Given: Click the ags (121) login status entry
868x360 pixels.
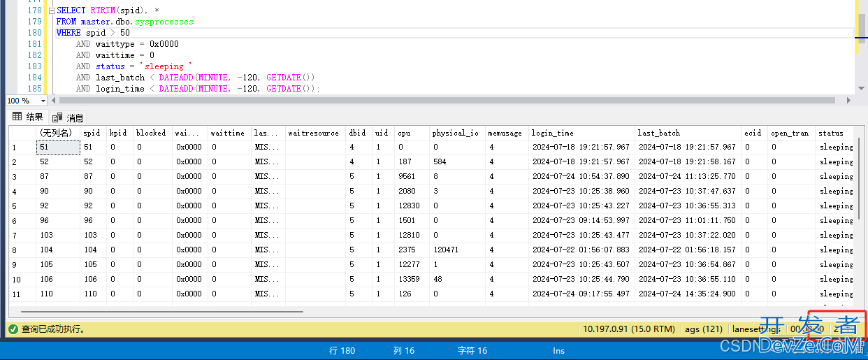Looking at the screenshot, I should coord(703,329).
